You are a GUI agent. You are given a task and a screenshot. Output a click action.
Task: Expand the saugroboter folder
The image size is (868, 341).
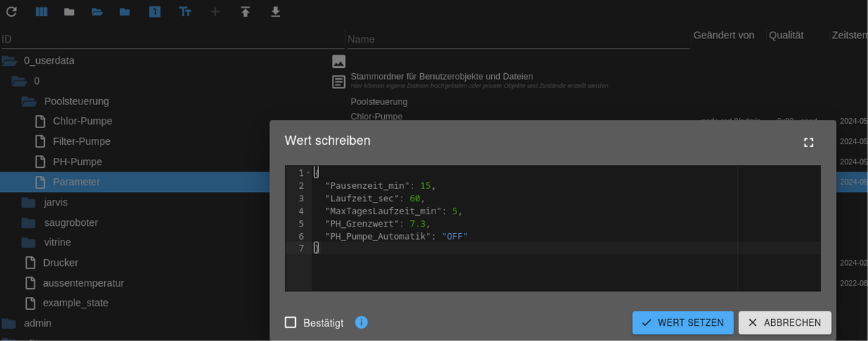tap(29, 222)
